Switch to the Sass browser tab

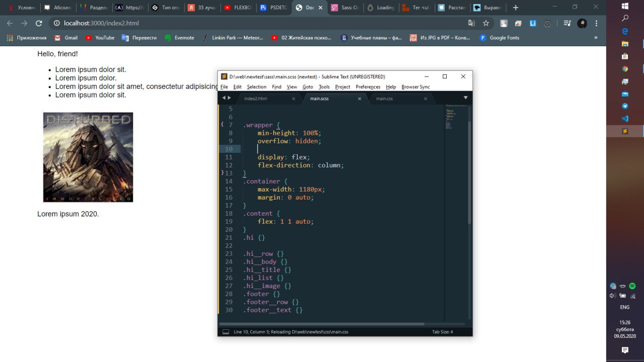click(345, 8)
